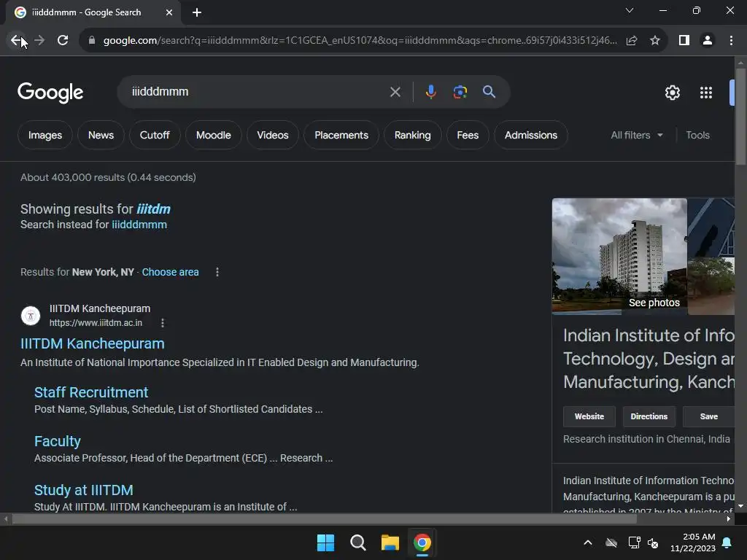Open the notifications bell in taskbar

(x=727, y=542)
